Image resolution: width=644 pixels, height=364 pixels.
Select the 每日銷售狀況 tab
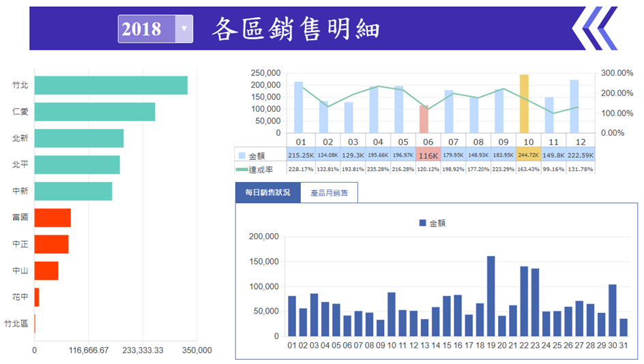[x=267, y=193]
